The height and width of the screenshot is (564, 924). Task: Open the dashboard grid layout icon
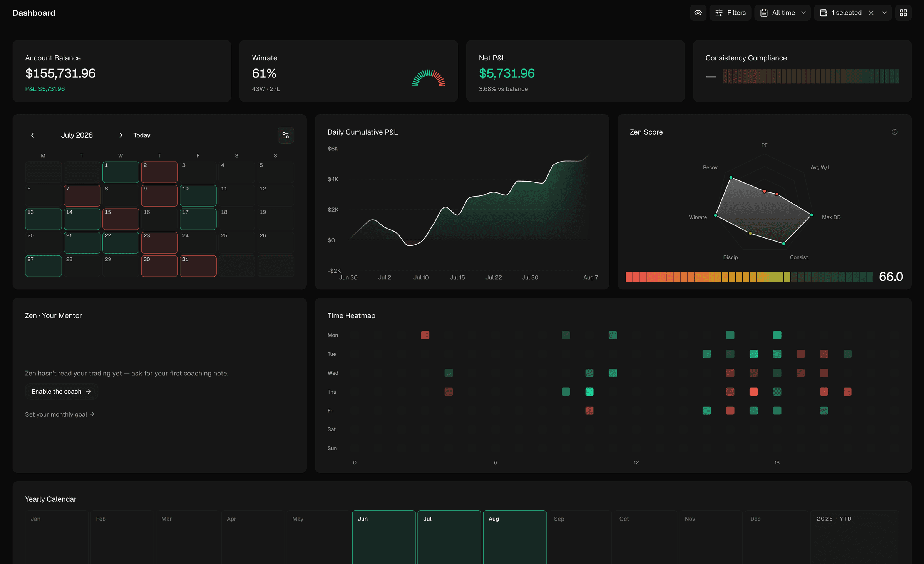coord(903,13)
